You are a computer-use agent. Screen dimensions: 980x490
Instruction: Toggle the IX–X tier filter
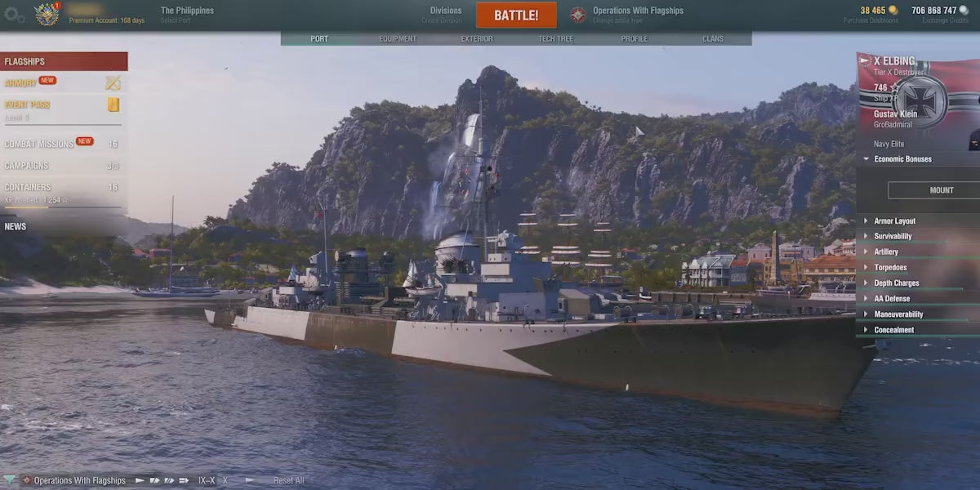[x=207, y=481]
